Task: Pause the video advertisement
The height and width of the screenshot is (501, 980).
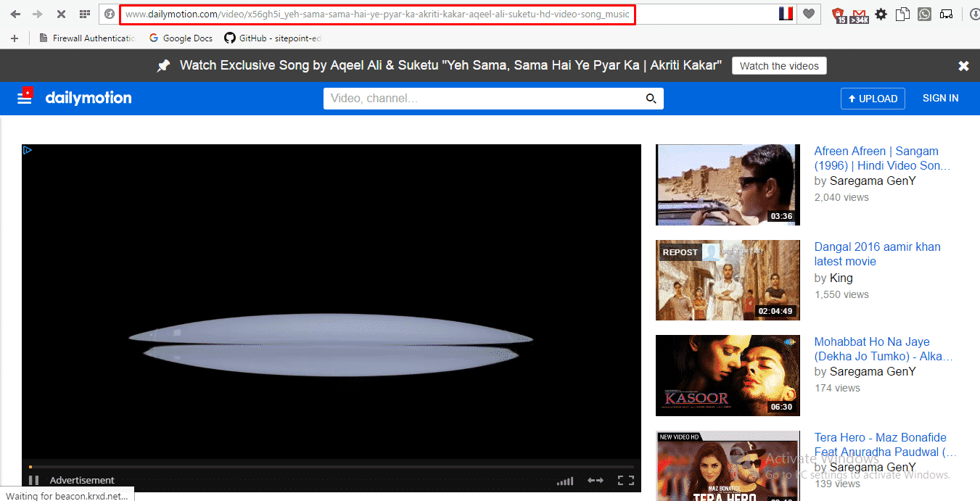Action: [x=33, y=480]
